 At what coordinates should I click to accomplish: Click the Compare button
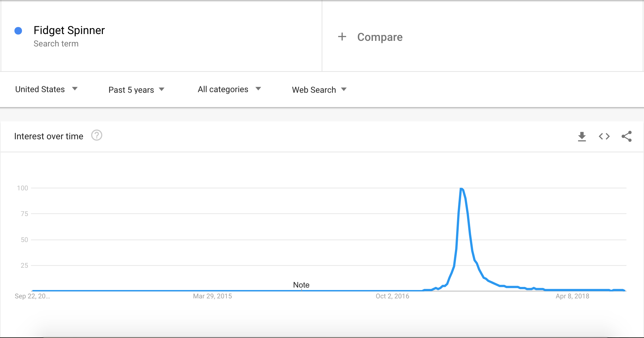[370, 37]
